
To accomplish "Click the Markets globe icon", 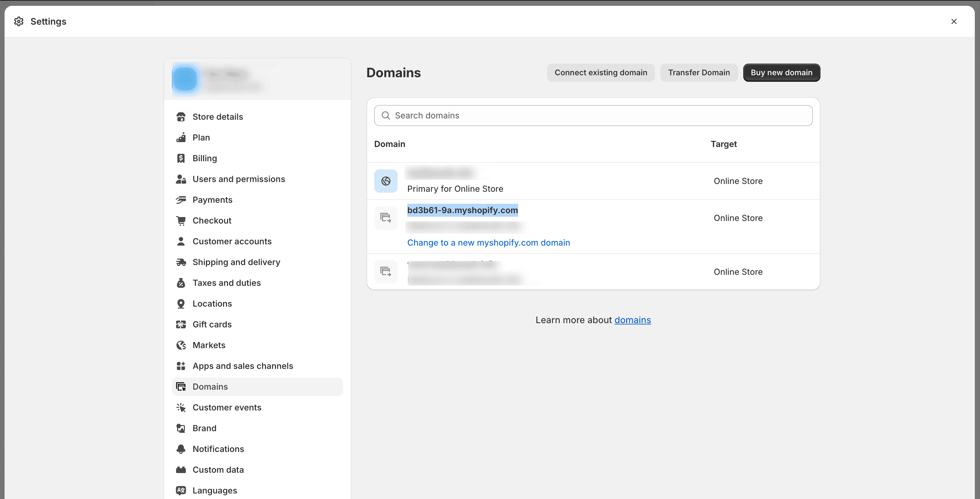I will point(181,345).
